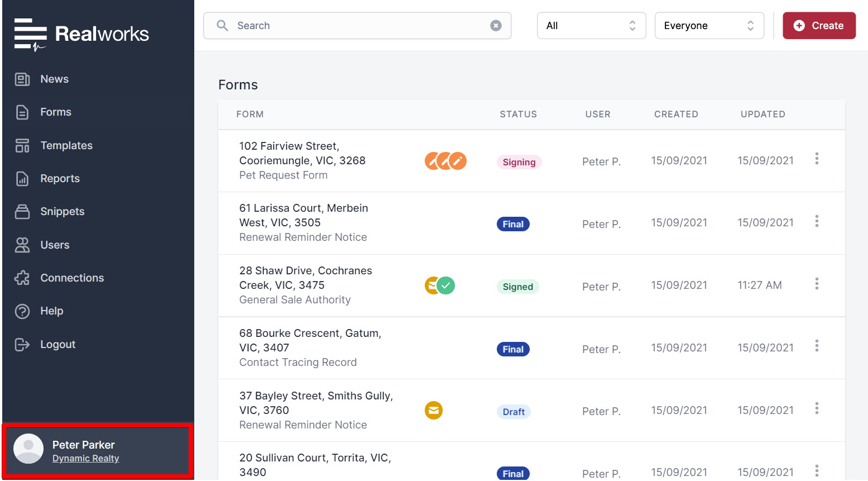868x481 pixels.
Task: Open row menu for 37 Bayley Street
Action: coord(817,408)
